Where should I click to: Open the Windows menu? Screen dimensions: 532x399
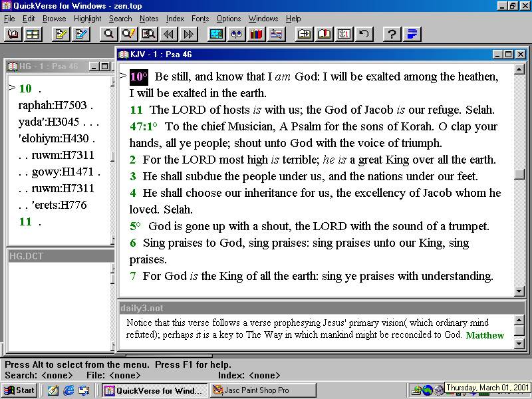pos(263,19)
